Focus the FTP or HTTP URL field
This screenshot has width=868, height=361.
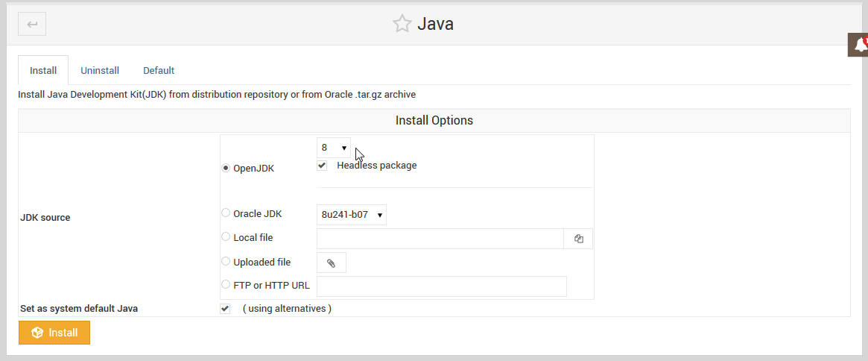pyautogui.click(x=442, y=286)
